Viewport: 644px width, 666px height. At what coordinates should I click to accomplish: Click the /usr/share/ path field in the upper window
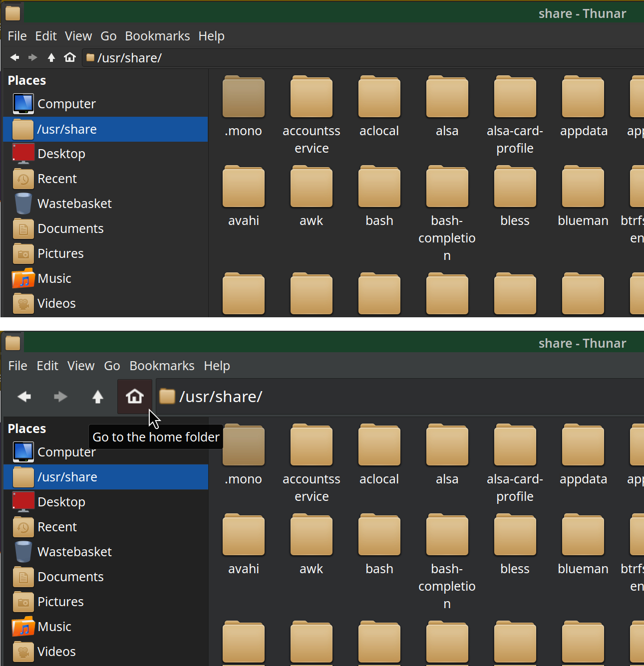click(363, 58)
